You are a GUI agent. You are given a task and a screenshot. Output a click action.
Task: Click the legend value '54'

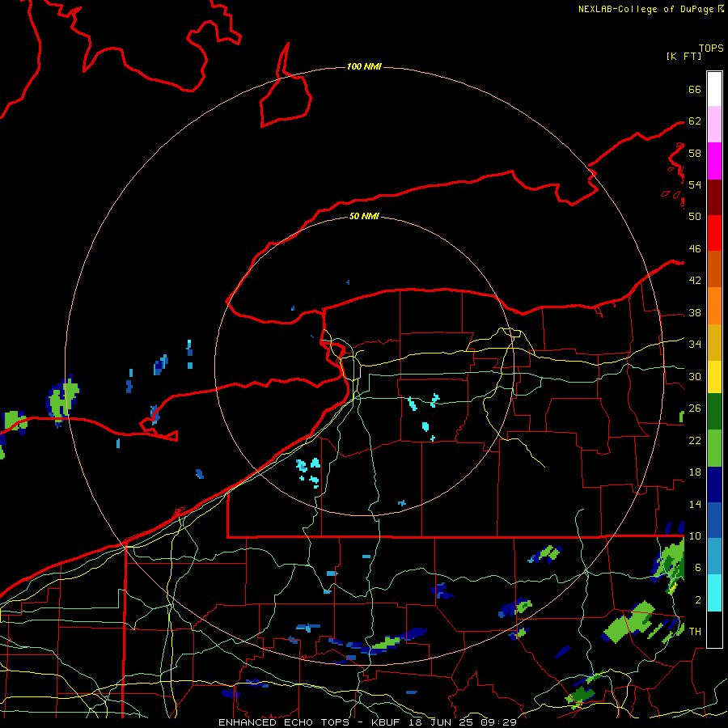[x=695, y=184]
